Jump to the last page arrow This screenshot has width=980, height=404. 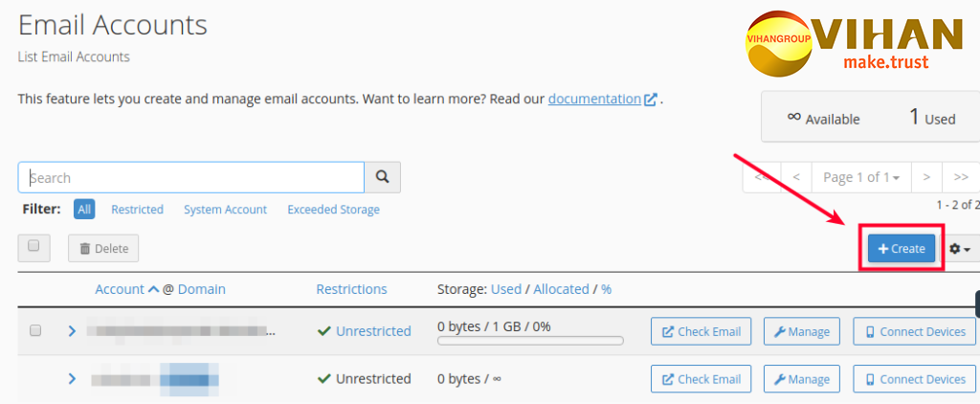pyautogui.click(x=961, y=177)
